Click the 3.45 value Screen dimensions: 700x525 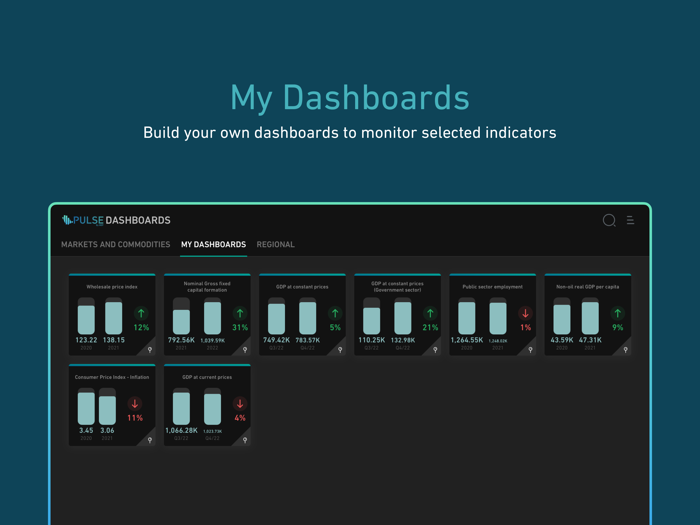click(x=86, y=430)
